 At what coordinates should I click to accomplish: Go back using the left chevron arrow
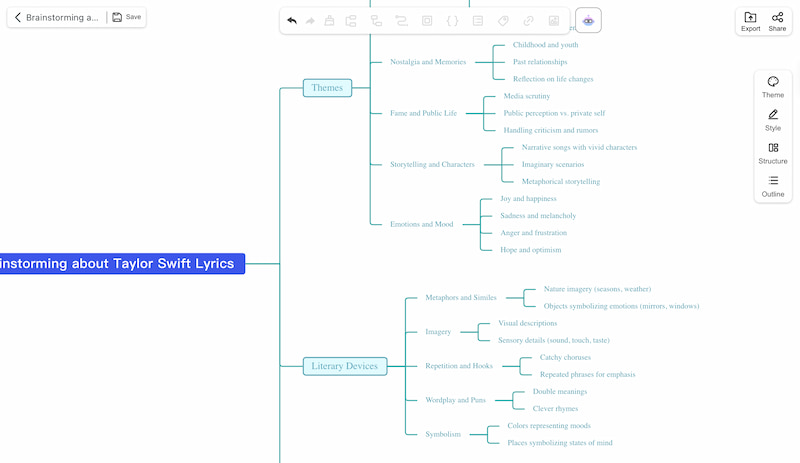click(18, 17)
